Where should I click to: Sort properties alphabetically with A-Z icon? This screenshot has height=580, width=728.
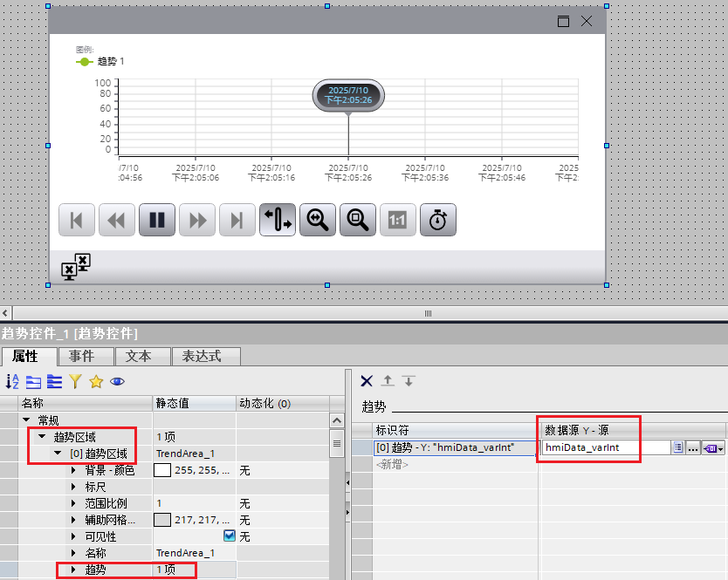coord(12,381)
